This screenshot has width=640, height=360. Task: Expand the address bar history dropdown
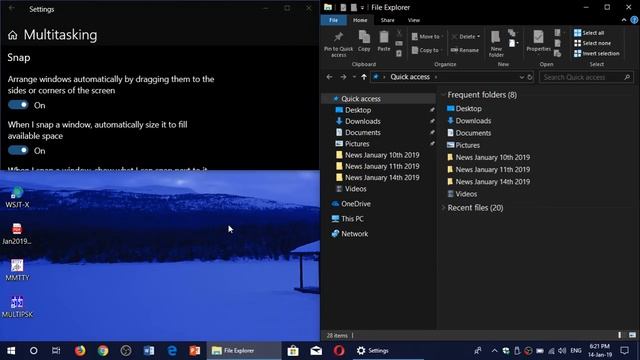click(x=521, y=77)
